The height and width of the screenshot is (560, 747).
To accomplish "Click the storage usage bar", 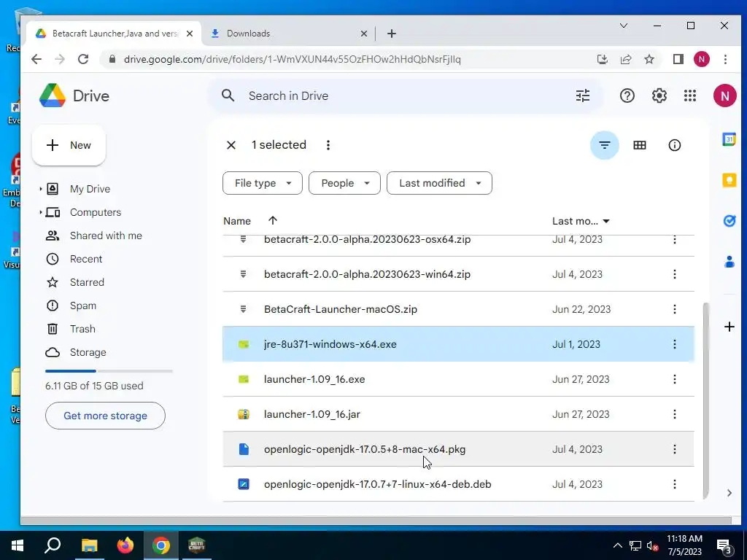I will pos(109,371).
